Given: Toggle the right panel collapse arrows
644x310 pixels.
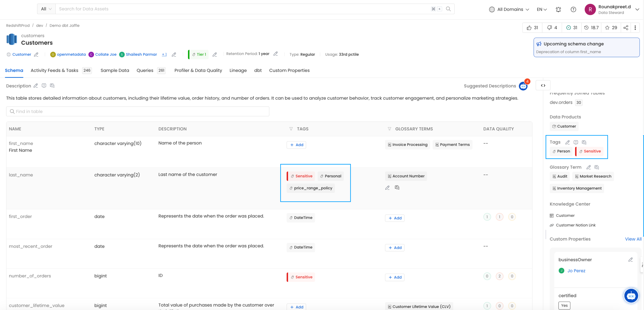Looking at the screenshot, I should (543, 85).
